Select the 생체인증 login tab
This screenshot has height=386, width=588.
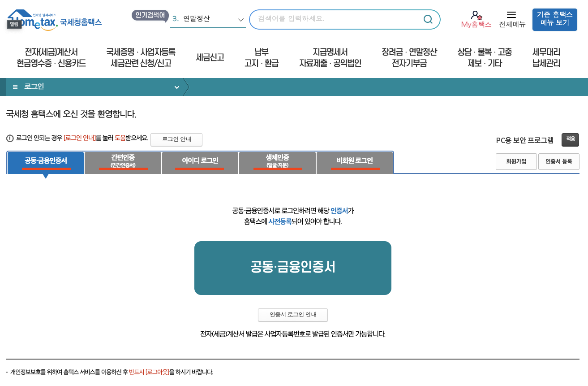[277, 162]
